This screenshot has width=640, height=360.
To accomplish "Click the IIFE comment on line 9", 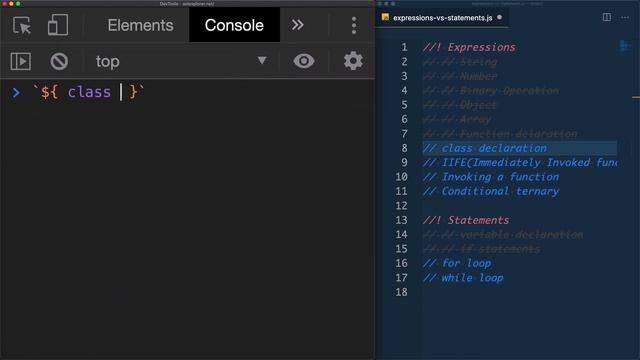I will click(520, 162).
